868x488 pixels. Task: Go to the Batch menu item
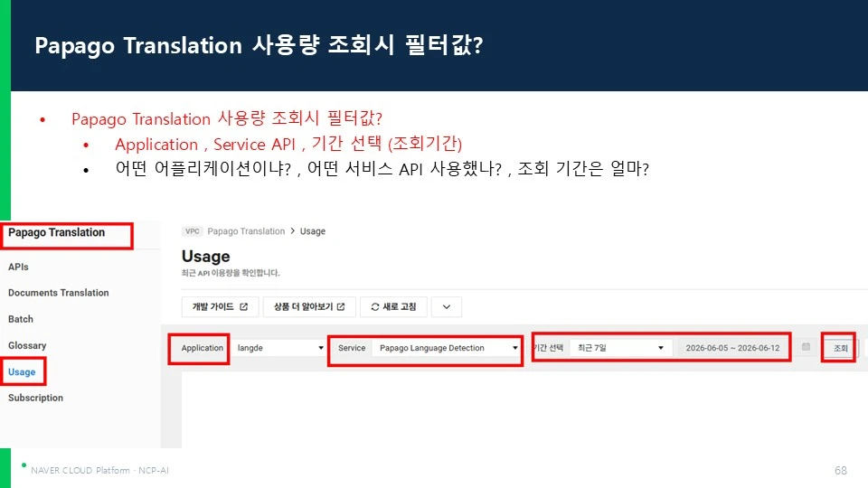[x=21, y=319]
